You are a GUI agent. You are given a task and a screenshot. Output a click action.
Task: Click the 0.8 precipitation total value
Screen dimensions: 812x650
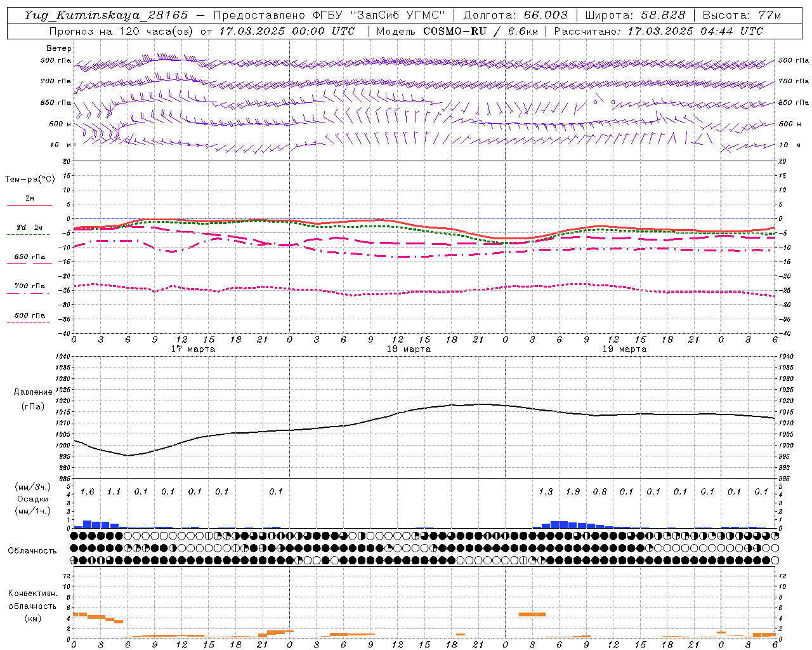[x=599, y=492]
